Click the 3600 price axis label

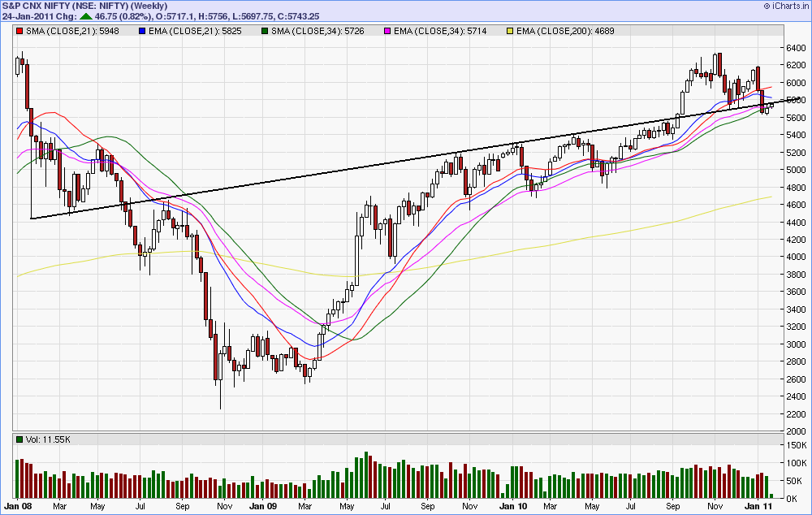(796, 292)
